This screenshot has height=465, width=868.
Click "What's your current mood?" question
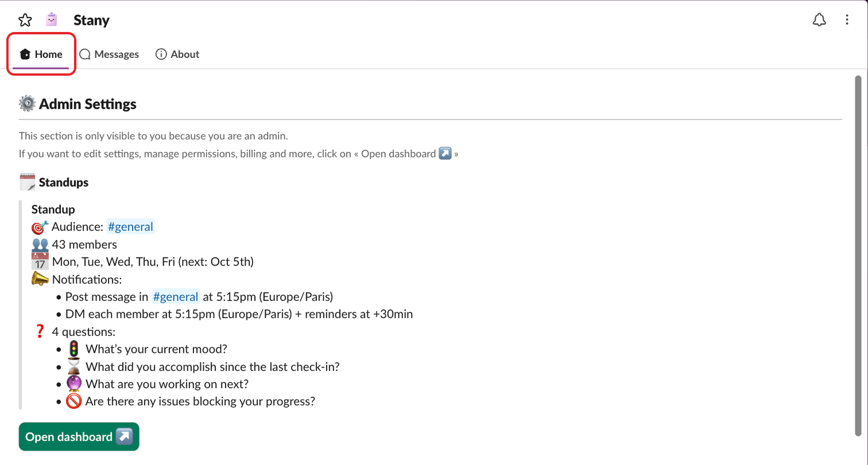pos(156,349)
